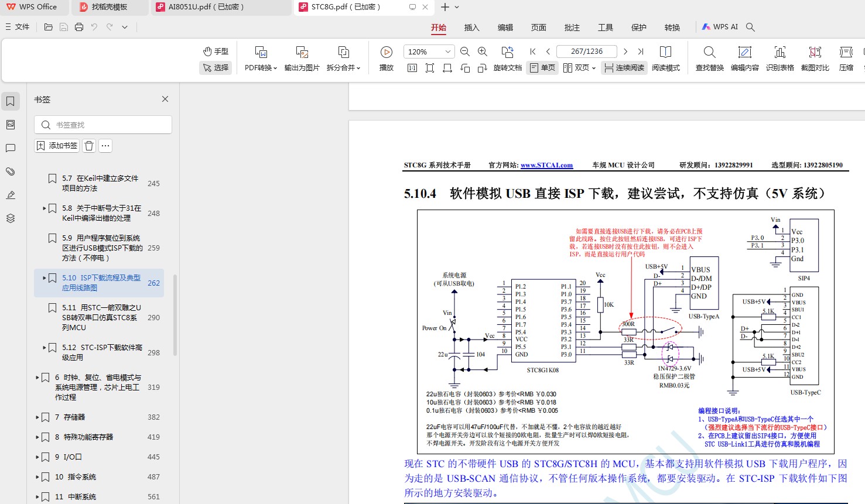
Task: Fit page width icon
Action: [x=447, y=68]
